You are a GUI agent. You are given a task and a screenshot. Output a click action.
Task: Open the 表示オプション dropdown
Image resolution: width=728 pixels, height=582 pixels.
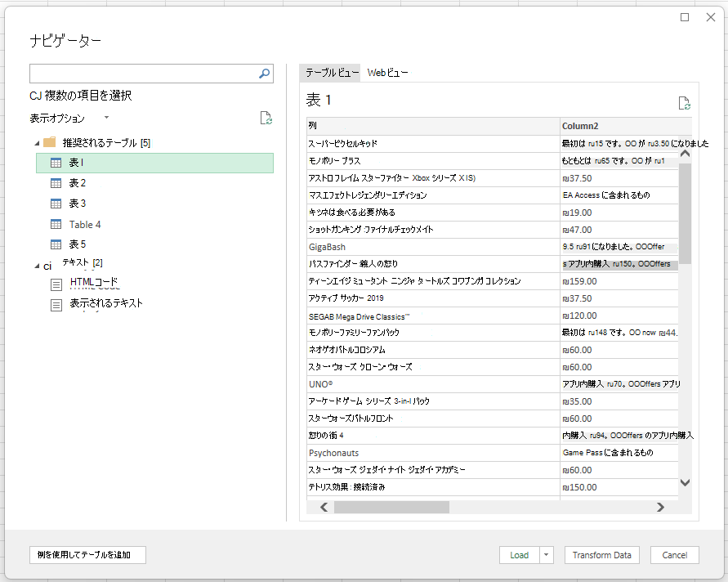106,118
